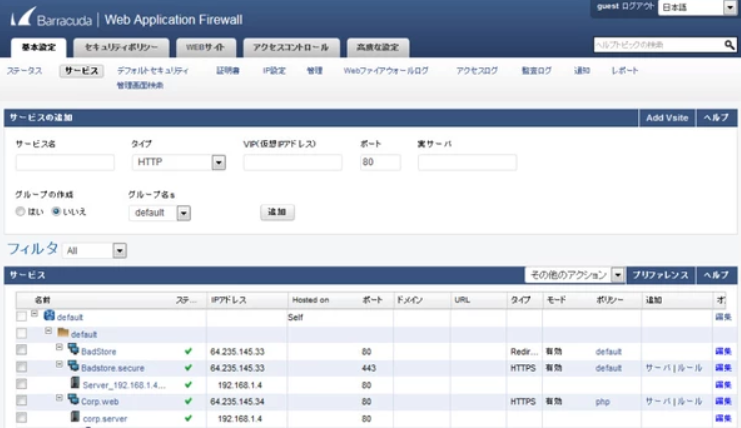Check the Server_192.168.1.4 row checkbox

(x=21, y=384)
